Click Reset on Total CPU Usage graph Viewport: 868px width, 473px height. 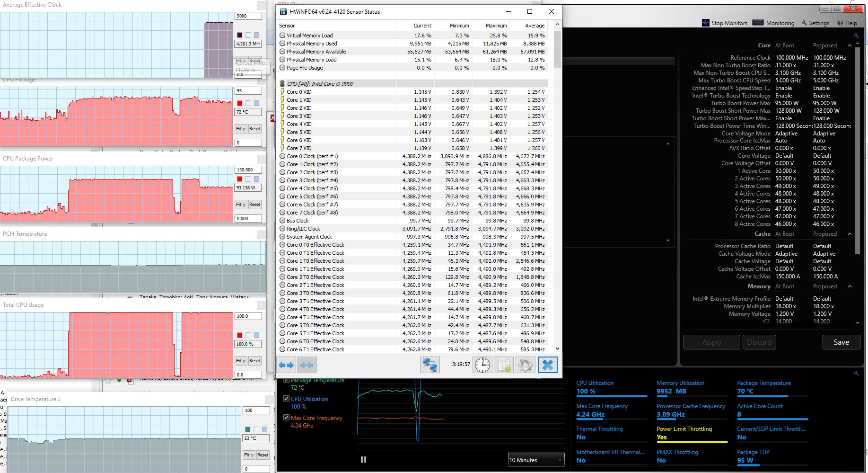click(x=254, y=361)
